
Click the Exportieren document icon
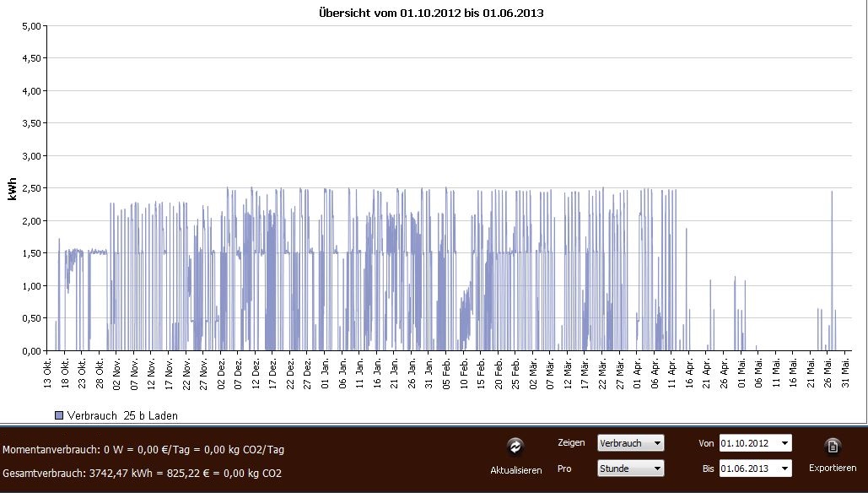[833, 447]
